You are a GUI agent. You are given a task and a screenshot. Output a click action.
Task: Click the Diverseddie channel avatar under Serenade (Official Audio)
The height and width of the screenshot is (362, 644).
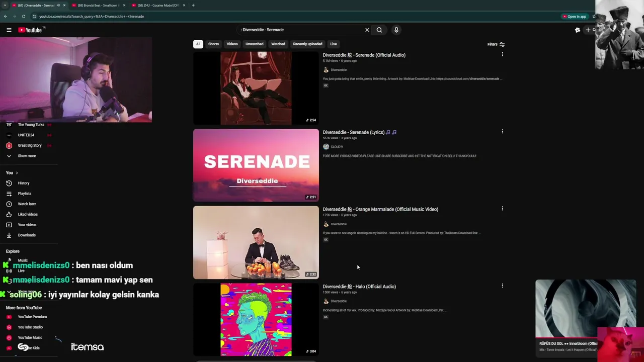point(326,70)
